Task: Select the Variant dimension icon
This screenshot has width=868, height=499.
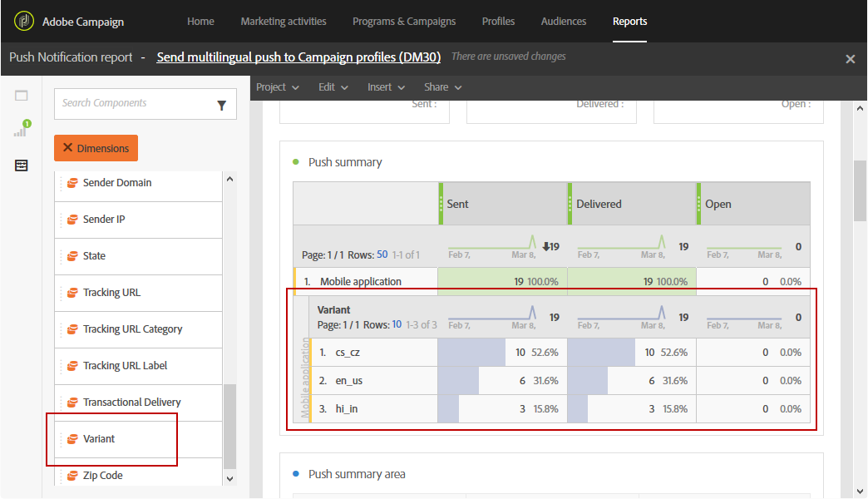Action: (x=72, y=439)
